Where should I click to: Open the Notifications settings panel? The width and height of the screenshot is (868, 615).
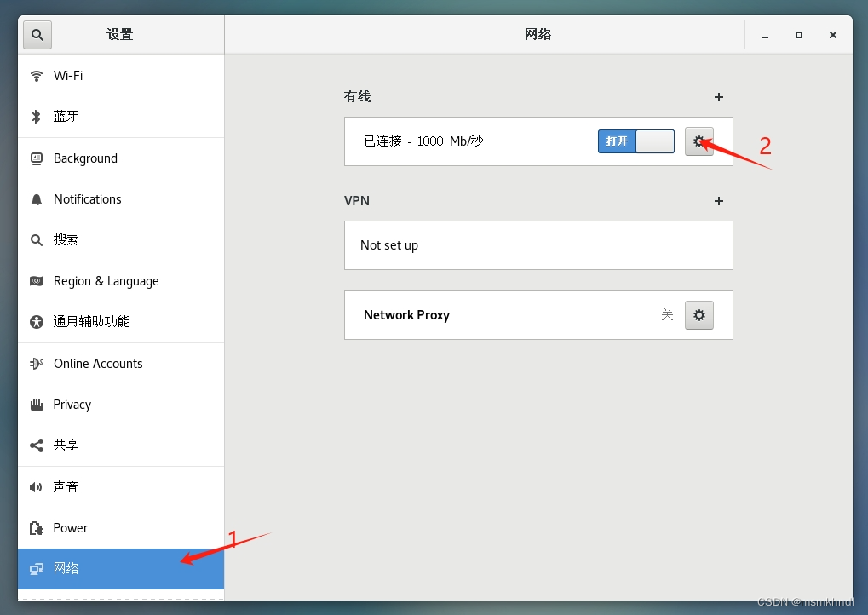point(121,199)
